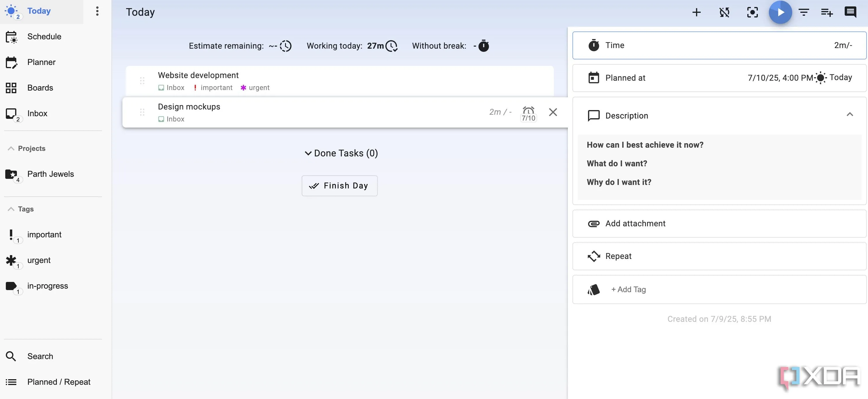Click the Inbox label under Design mockups
The image size is (868, 399).
point(171,119)
